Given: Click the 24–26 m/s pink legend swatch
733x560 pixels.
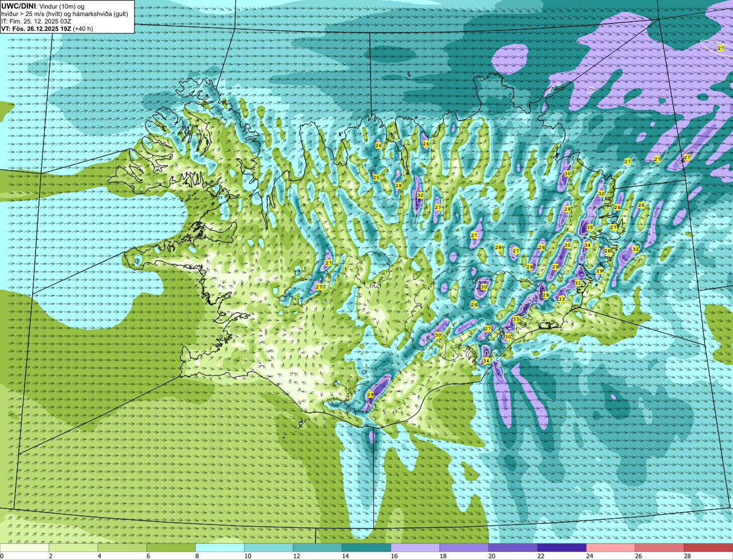Looking at the screenshot, I should coord(611,547).
